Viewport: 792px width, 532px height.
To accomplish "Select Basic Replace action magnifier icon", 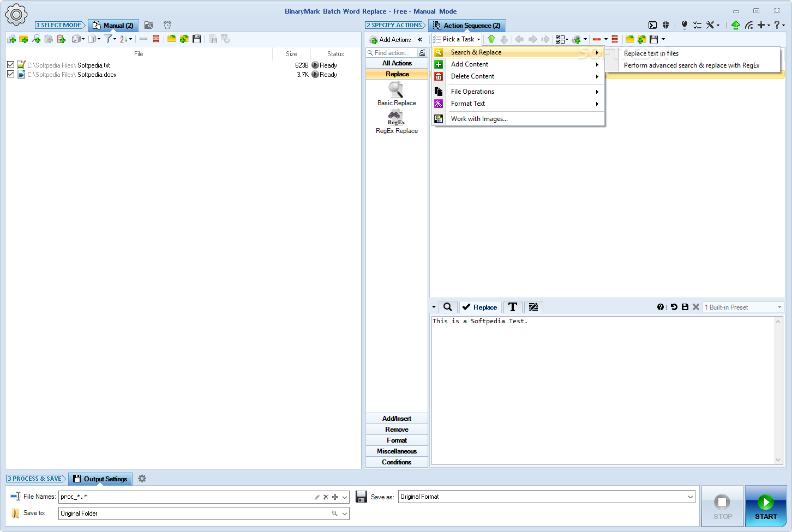I will (x=396, y=89).
